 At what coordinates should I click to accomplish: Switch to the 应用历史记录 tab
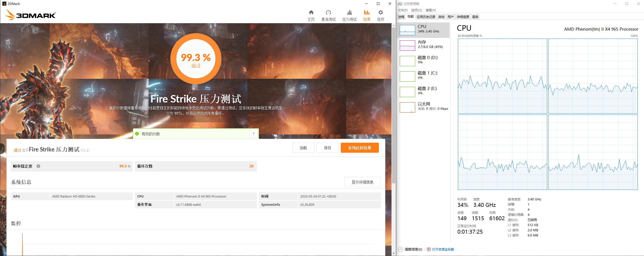[x=426, y=17]
